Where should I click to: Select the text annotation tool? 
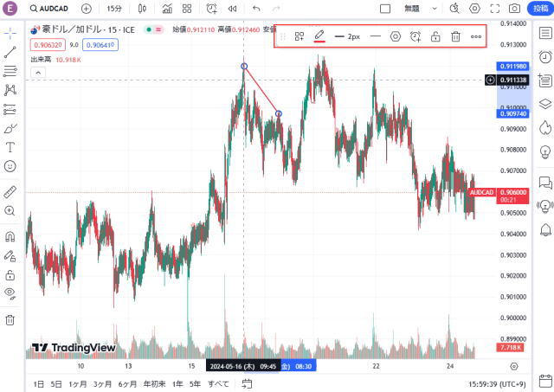click(x=10, y=147)
